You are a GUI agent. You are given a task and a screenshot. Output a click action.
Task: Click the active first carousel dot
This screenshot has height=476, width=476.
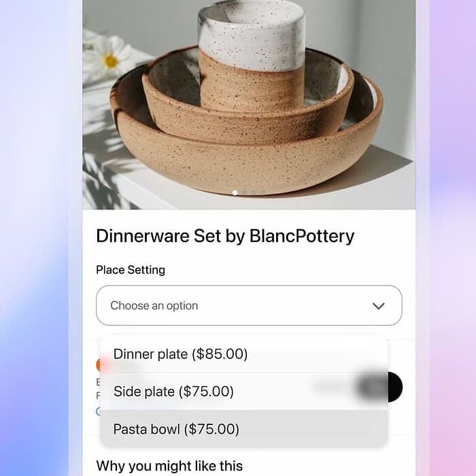[x=235, y=192]
